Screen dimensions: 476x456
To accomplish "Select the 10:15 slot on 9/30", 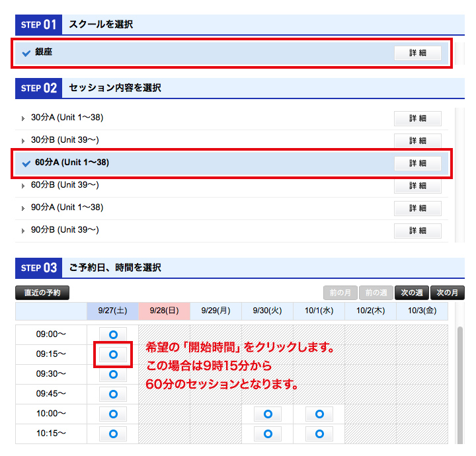I will (x=268, y=434).
